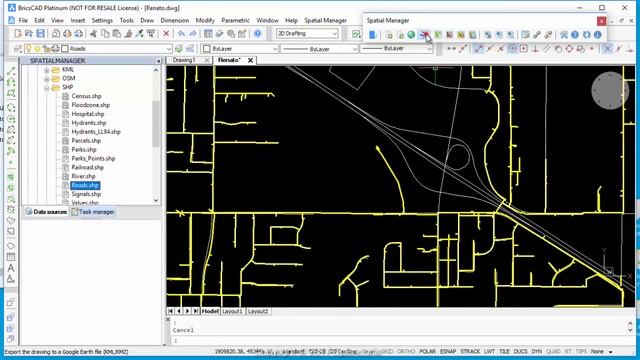Open the Draw menu
Viewport: 640px width, 360px height.
pos(147,20)
